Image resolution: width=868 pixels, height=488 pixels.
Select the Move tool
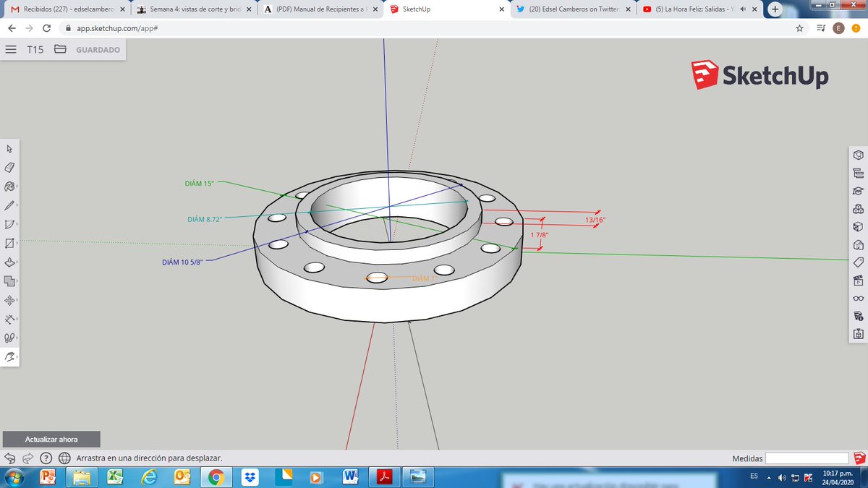(x=9, y=299)
